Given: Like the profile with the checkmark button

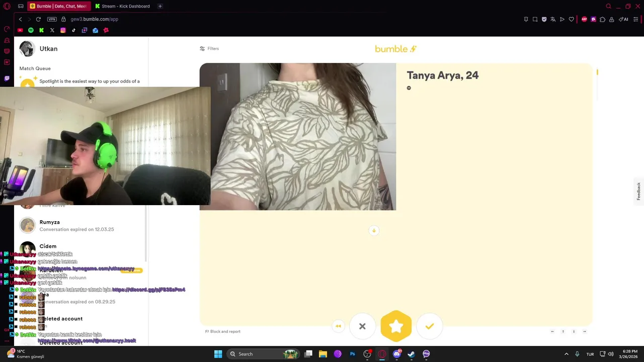Looking at the screenshot, I should click(429, 326).
